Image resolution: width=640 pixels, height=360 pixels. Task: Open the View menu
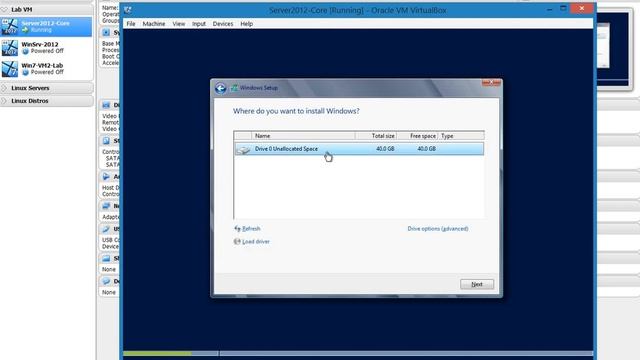point(178,24)
